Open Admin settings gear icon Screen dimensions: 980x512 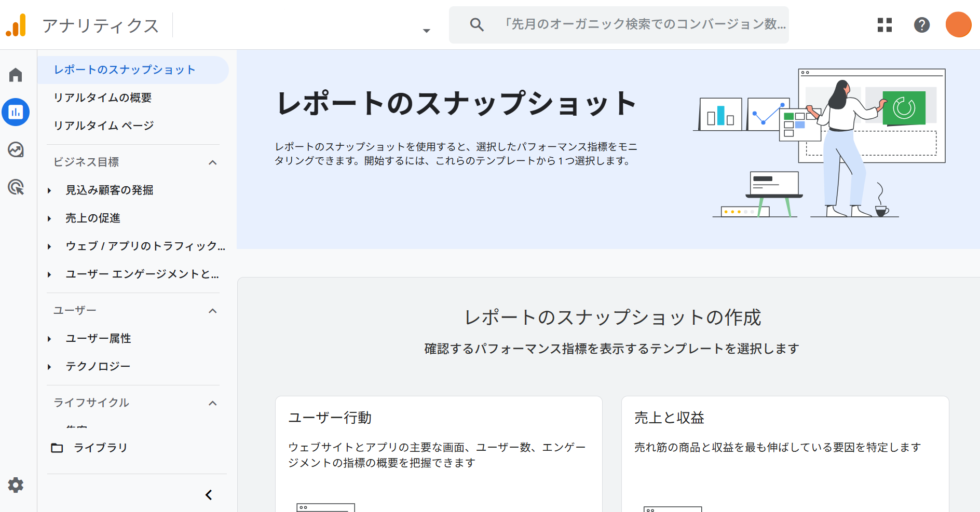(x=16, y=485)
